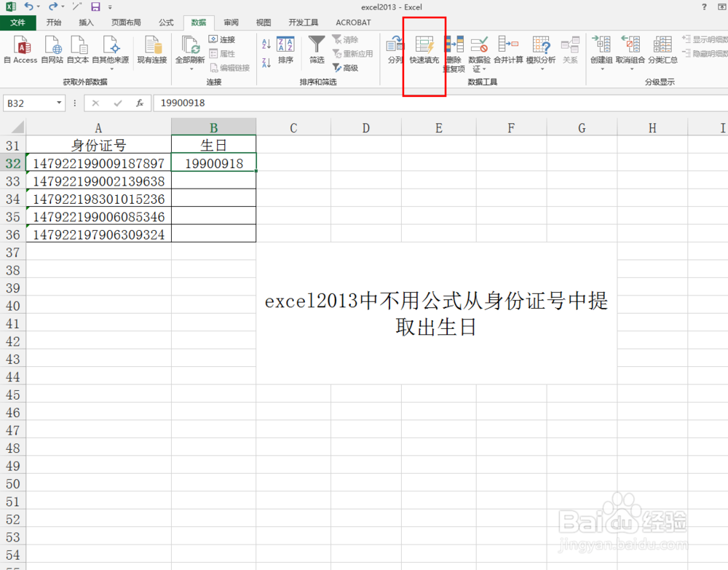
Task: Open the 数据验证 dropdown arrow
Action: 484,68
